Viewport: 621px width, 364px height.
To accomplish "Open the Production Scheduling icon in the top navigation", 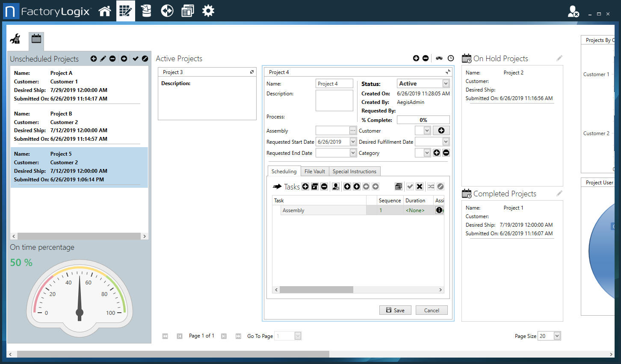I will pyautogui.click(x=126, y=10).
